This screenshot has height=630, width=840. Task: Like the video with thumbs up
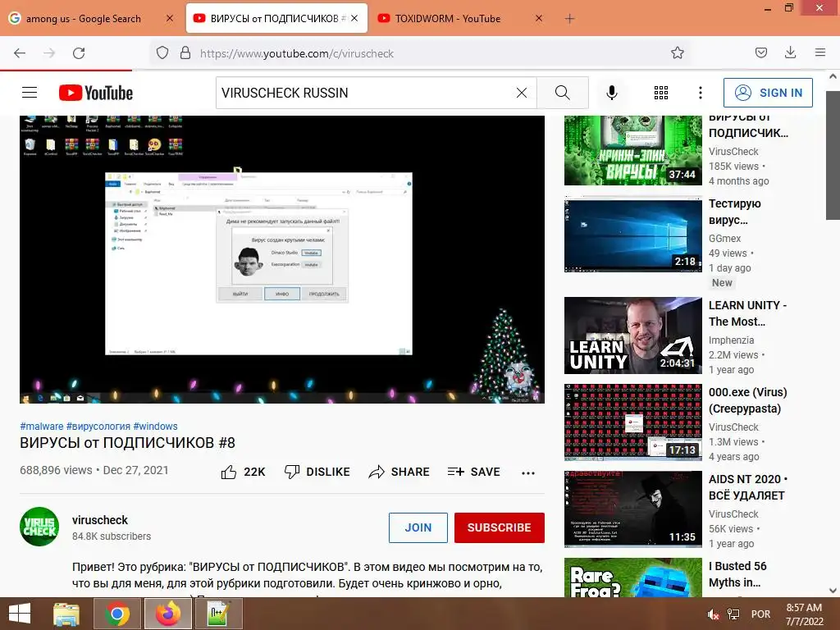click(x=243, y=472)
